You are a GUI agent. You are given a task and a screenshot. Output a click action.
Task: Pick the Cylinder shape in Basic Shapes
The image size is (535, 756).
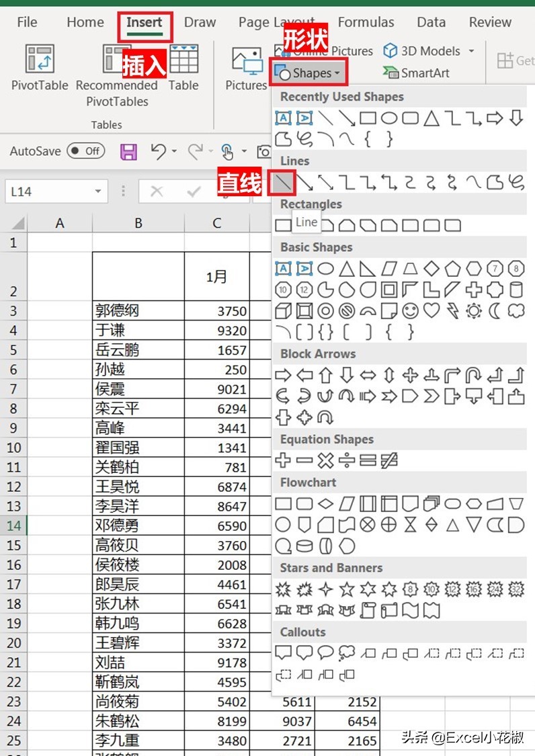(516, 290)
